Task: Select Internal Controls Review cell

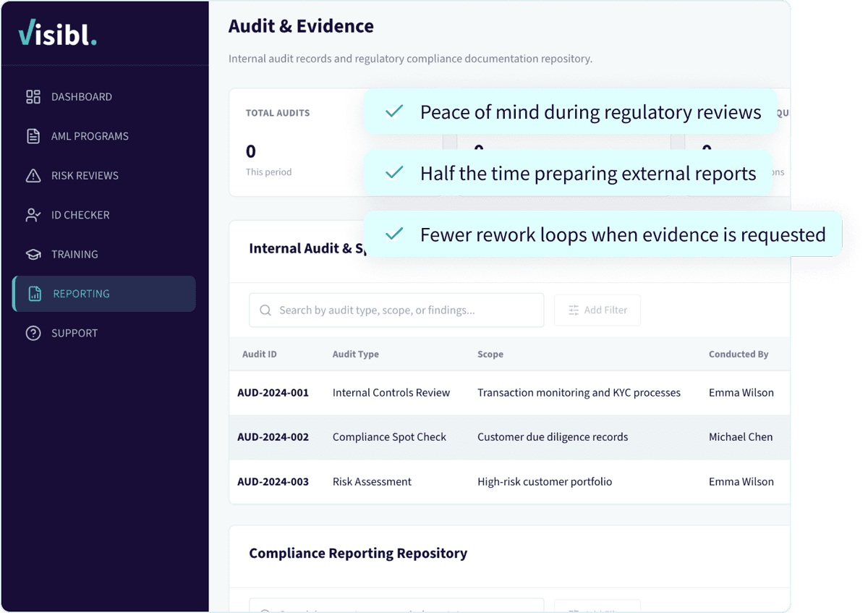Action: tap(391, 393)
